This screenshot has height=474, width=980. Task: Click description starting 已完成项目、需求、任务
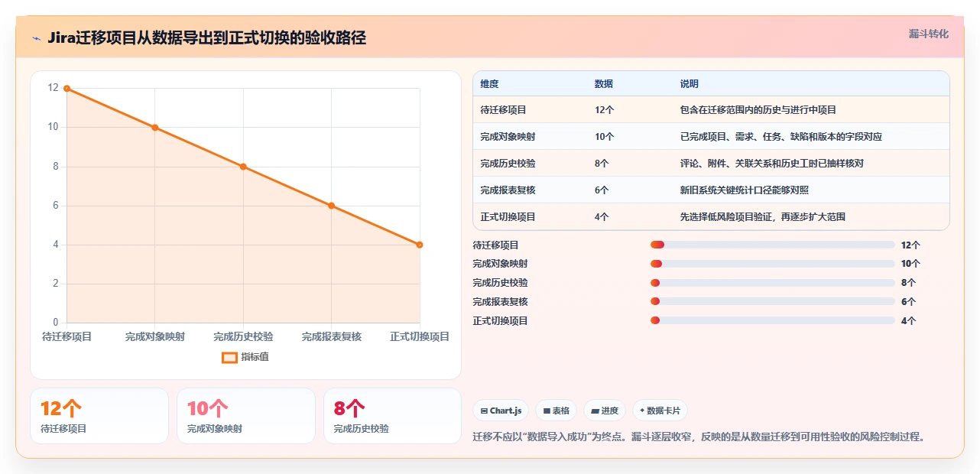pos(781,137)
